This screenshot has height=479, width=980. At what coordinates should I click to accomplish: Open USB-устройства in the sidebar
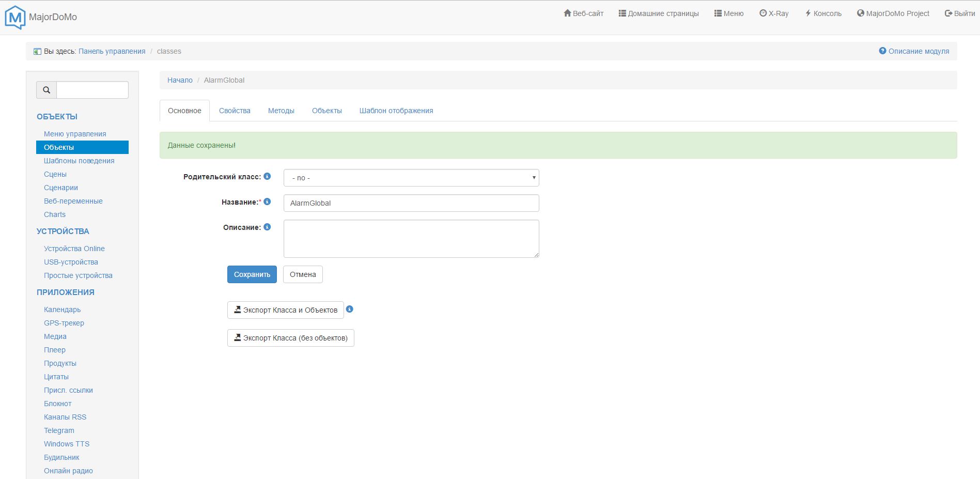pyautogui.click(x=71, y=262)
